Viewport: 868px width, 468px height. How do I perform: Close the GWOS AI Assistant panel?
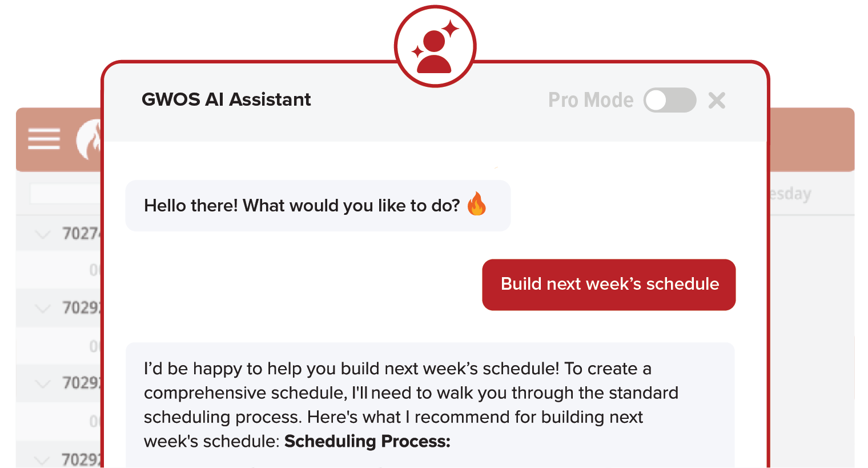[717, 101]
